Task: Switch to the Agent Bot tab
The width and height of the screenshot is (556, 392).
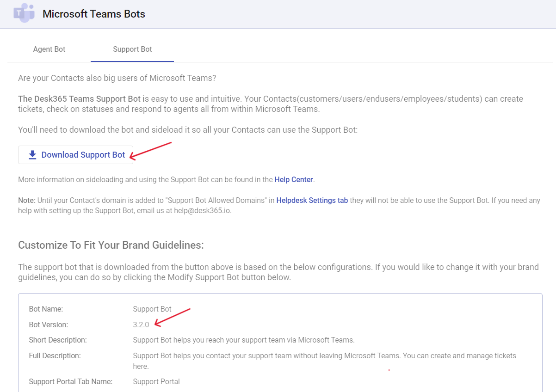Action: coord(49,49)
